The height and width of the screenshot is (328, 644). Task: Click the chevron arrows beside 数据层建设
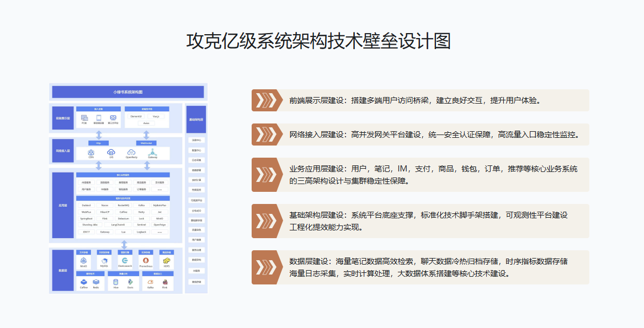pos(265,267)
